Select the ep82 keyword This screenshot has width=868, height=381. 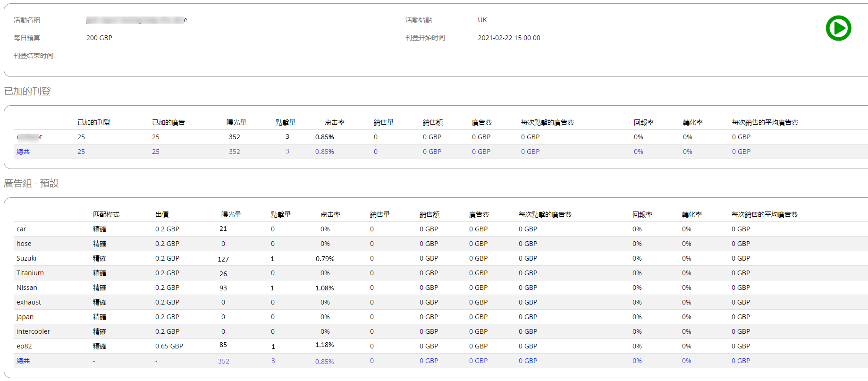[24, 346]
